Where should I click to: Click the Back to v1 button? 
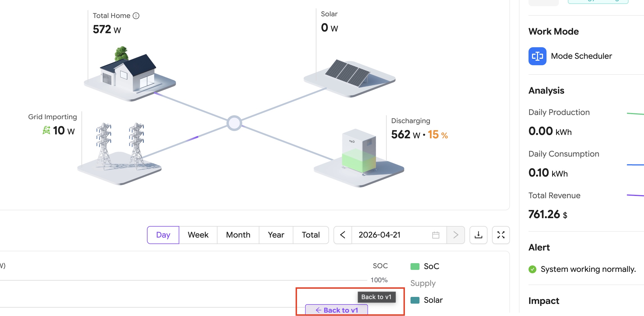pyautogui.click(x=337, y=310)
